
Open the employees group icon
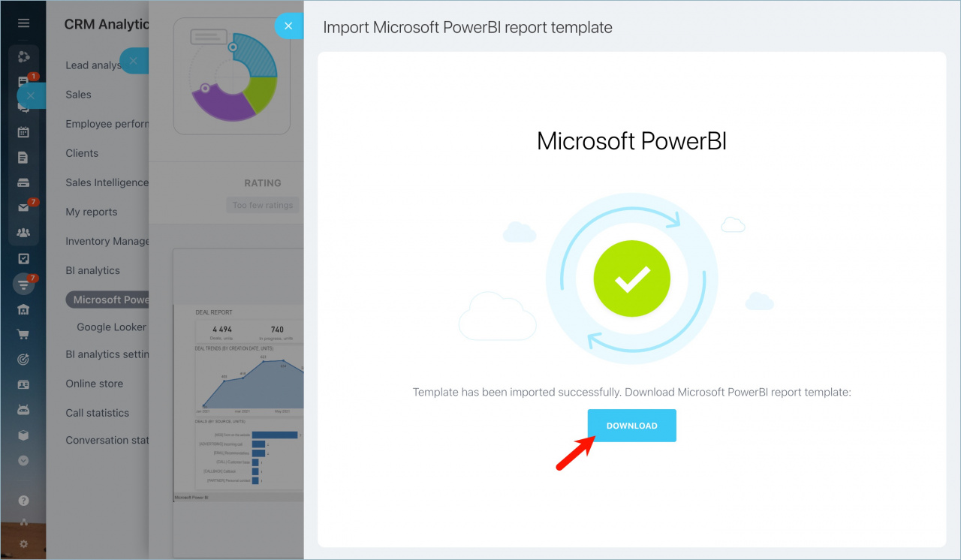(23, 233)
